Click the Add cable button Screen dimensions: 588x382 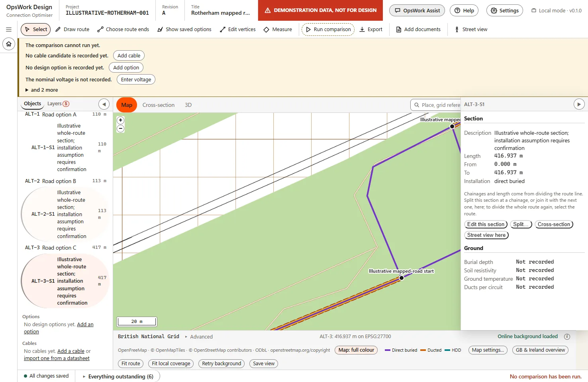pos(129,56)
